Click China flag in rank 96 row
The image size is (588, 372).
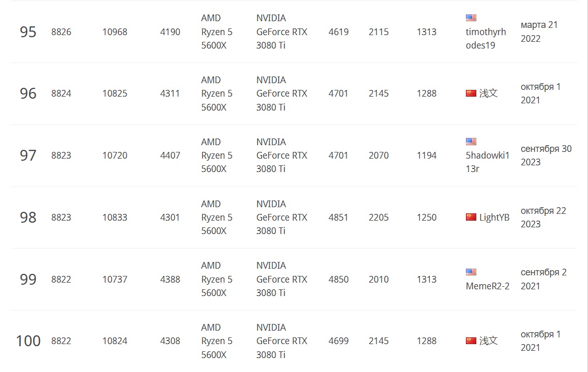pos(471,94)
